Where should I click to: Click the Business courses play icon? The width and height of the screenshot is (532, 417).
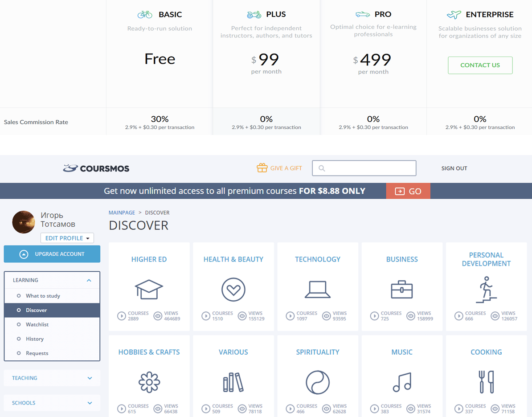pyautogui.click(x=374, y=316)
